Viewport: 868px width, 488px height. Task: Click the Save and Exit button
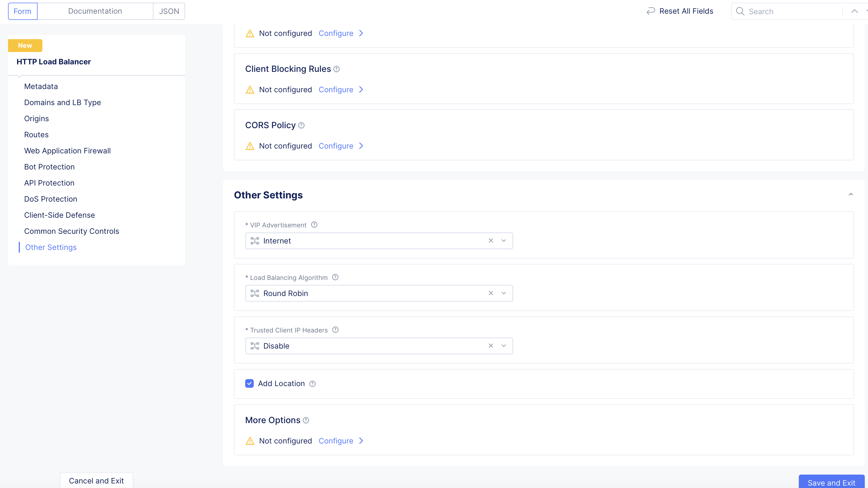[832, 483]
